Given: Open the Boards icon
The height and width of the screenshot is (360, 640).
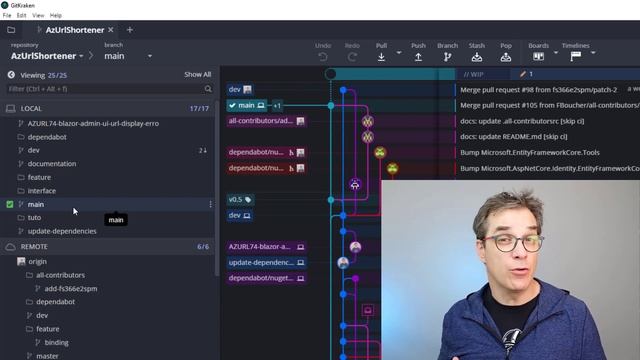Looking at the screenshot, I should [x=538, y=56].
